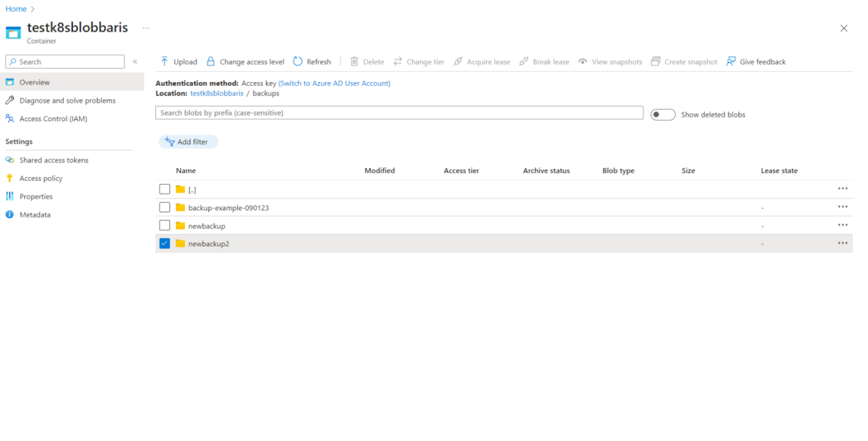Open Properties in sidebar
868x441 pixels.
tap(36, 197)
